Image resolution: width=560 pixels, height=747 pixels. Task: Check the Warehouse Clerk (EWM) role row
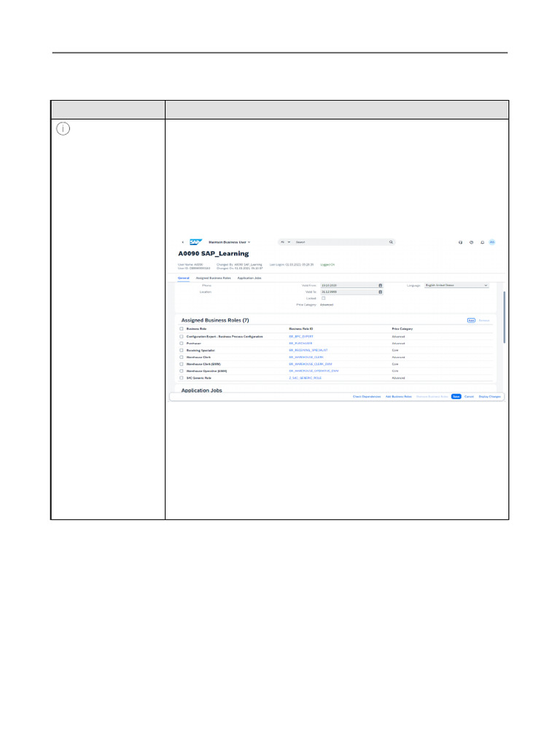pos(182,364)
